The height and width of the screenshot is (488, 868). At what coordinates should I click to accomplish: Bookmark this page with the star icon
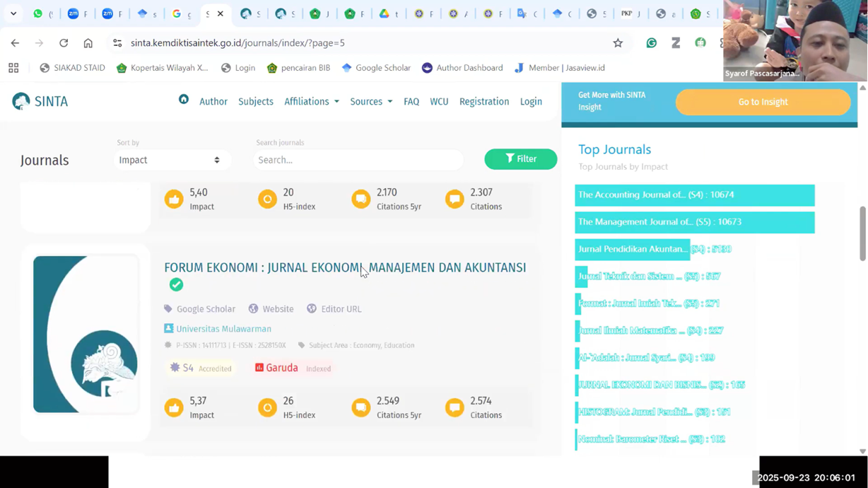tap(618, 43)
